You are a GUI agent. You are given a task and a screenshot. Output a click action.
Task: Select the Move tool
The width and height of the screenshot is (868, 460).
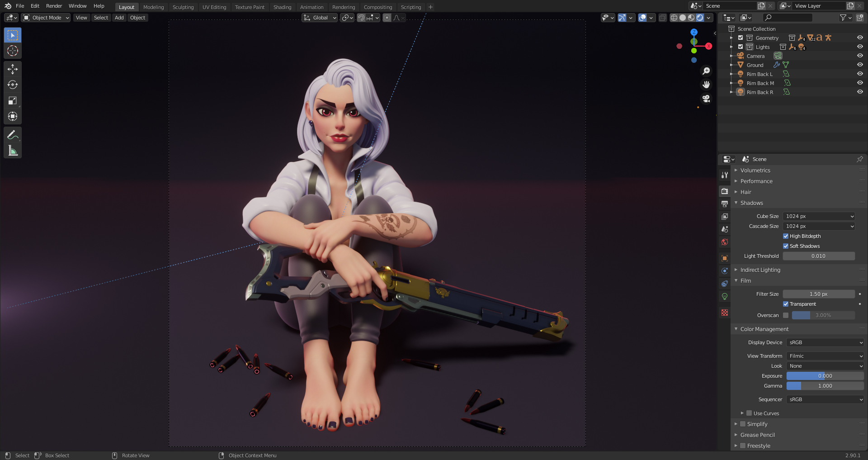coord(12,69)
